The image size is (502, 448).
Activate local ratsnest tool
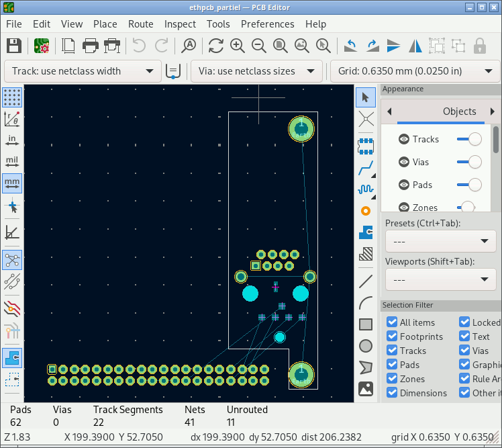coord(366,119)
